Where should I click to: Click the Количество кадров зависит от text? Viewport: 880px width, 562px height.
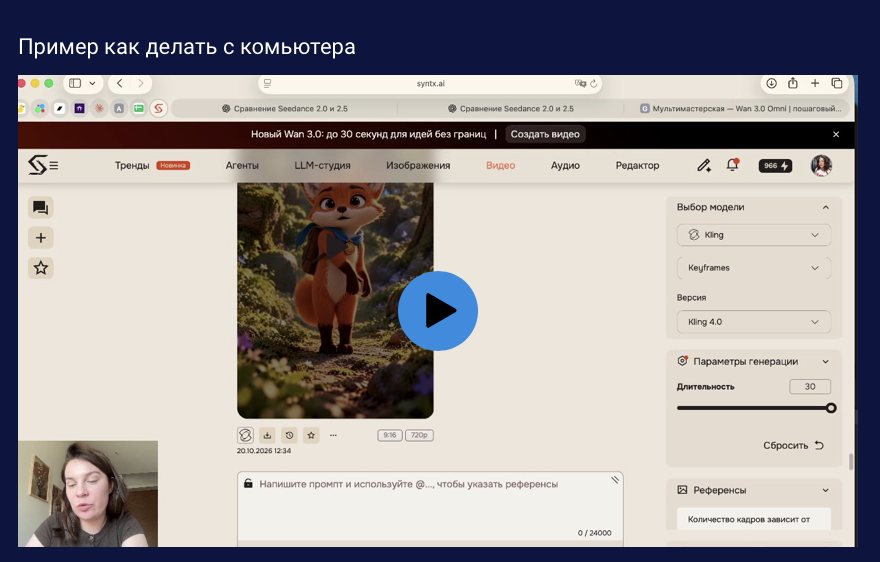coord(749,519)
